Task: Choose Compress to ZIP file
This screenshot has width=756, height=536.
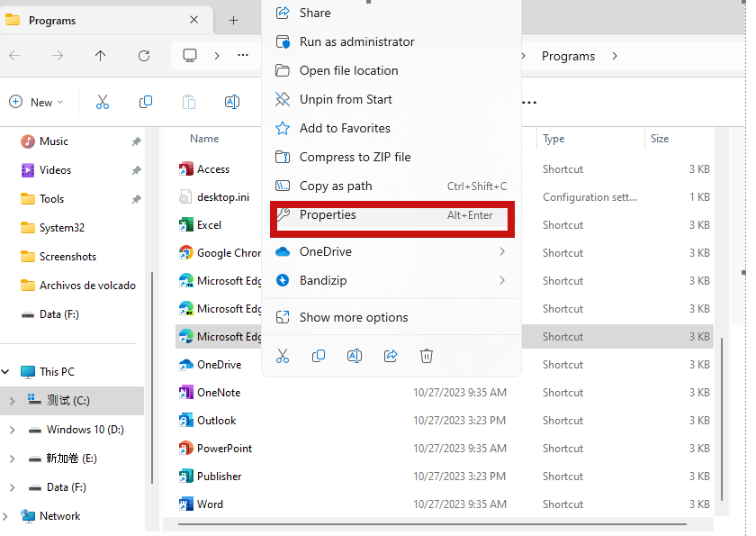Action: pyautogui.click(x=391, y=158)
